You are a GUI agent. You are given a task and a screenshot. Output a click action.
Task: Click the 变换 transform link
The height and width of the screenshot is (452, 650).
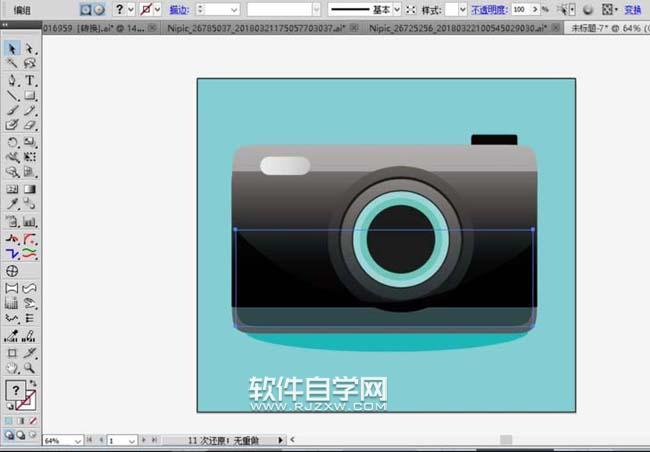click(x=633, y=9)
